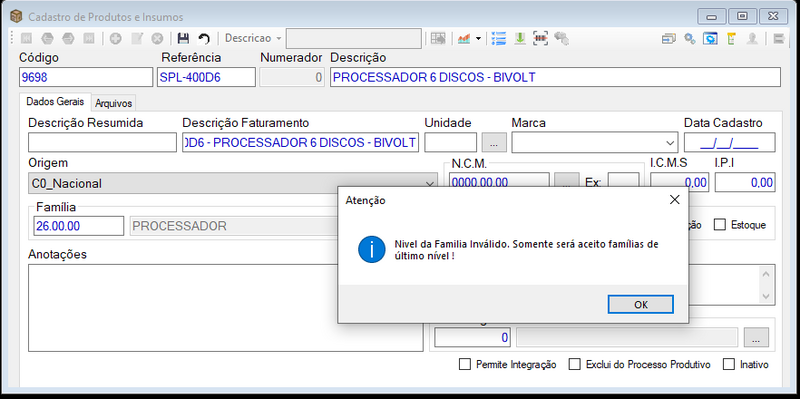The height and width of the screenshot is (399, 800).
Task: Click the Código field containing 9698
Action: click(x=86, y=77)
